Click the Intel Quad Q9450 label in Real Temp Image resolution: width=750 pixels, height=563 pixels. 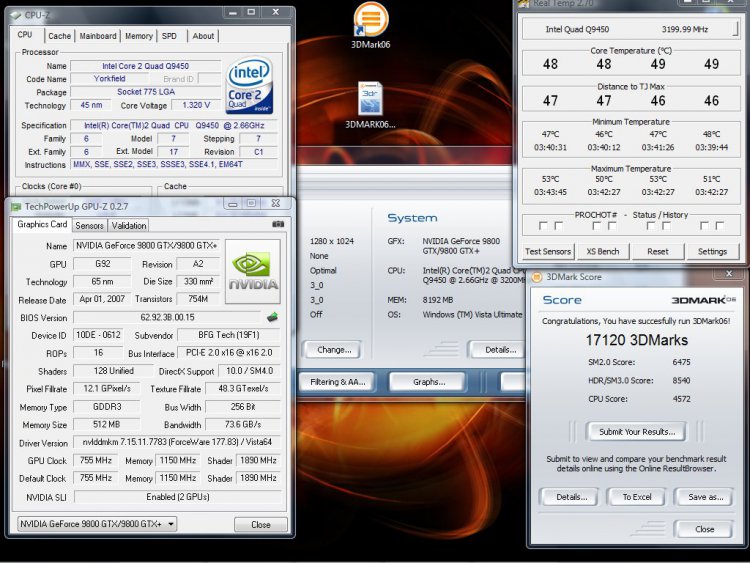tap(577, 29)
